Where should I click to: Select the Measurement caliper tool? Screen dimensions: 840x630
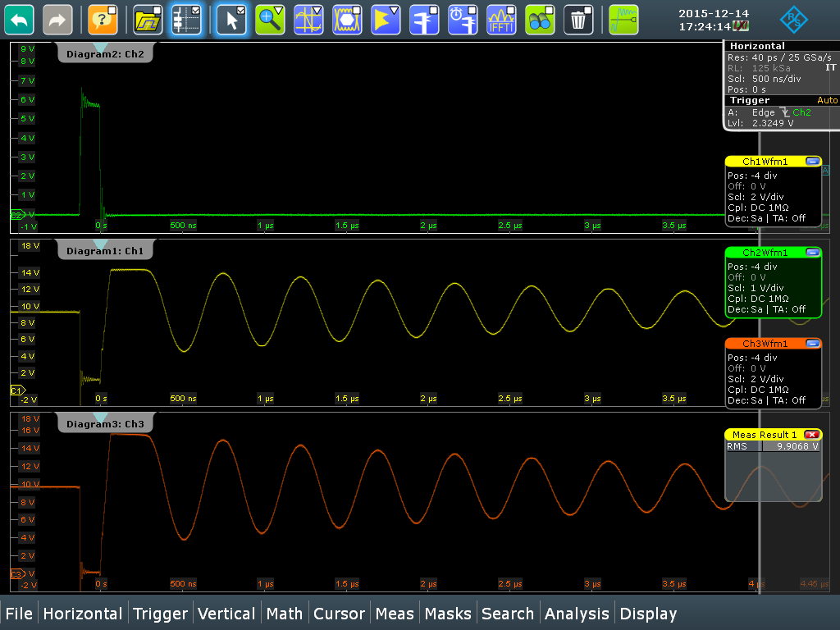point(424,20)
